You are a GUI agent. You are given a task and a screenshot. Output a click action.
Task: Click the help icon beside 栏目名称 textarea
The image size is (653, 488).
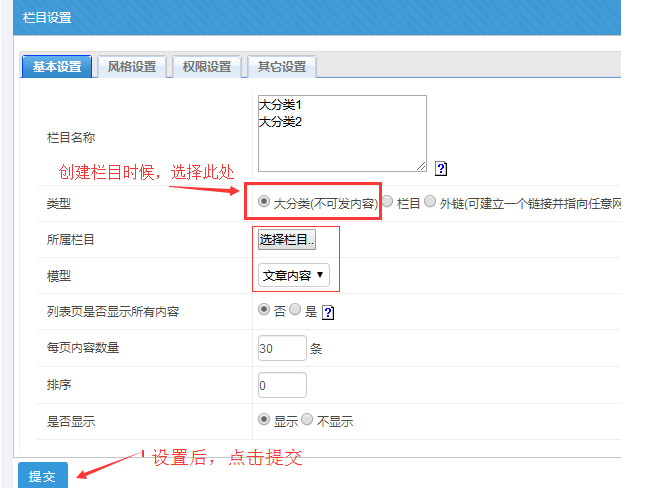pos(441,169)
